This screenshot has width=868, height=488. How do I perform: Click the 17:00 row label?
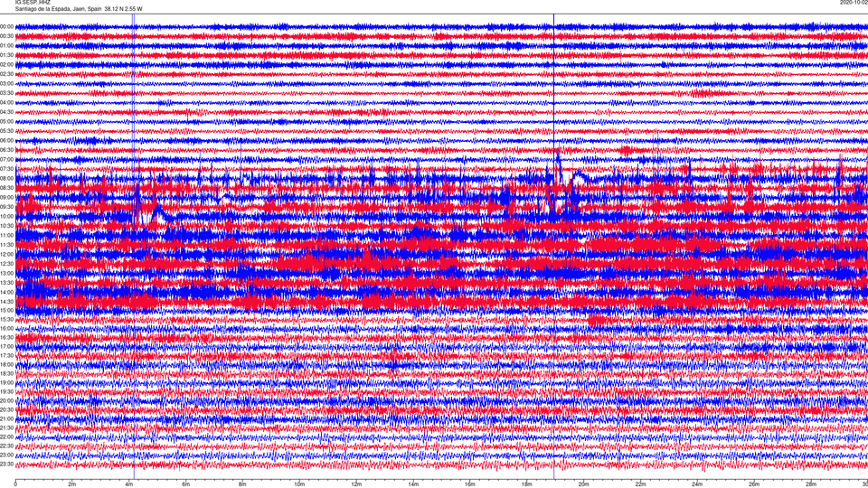6,347
